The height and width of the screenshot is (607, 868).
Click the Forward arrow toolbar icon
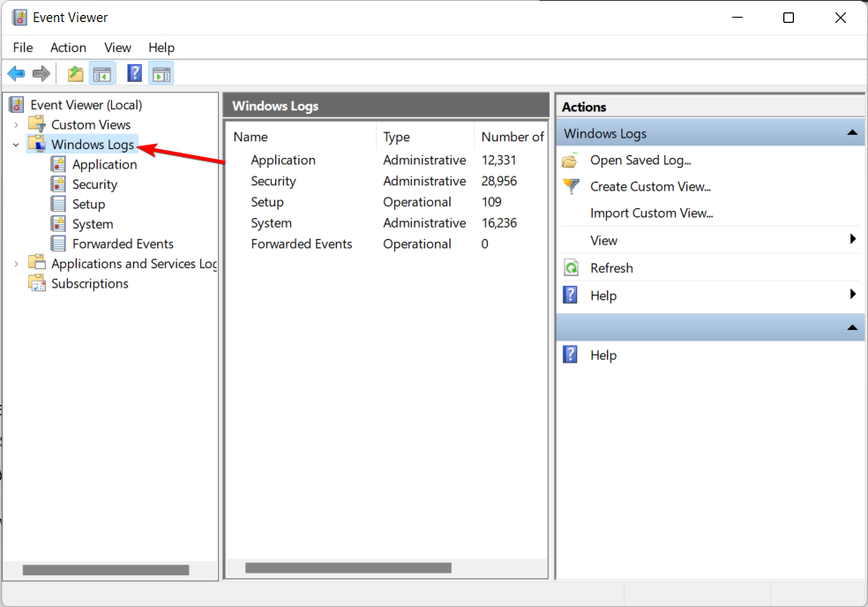click(x=41, y=73)
